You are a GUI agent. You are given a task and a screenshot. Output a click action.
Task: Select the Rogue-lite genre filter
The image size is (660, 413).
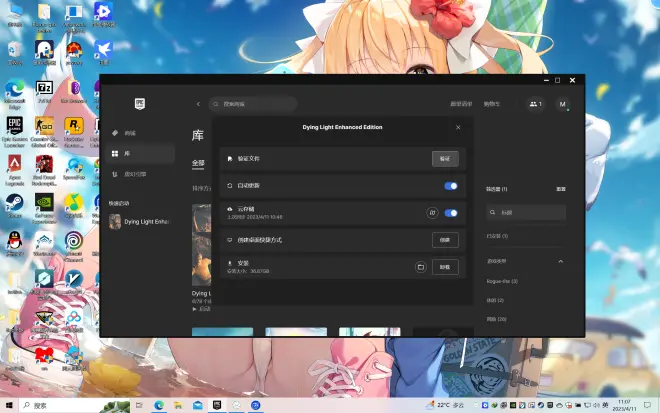coord(505,281)
